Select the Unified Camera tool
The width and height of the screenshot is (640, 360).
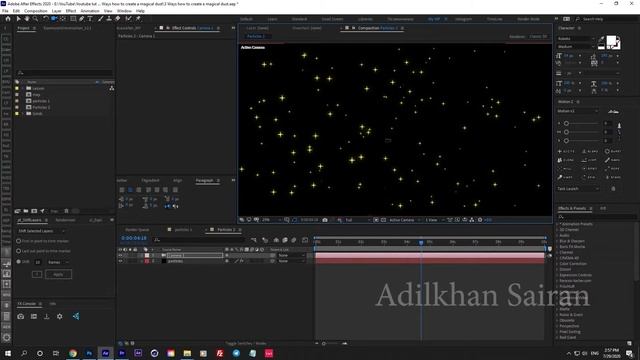point(54,19)
